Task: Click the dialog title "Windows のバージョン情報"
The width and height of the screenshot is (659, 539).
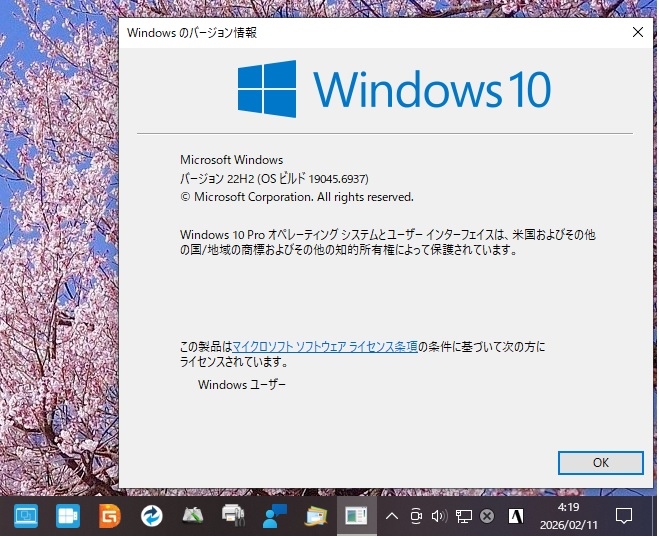Action: point(192,33)
